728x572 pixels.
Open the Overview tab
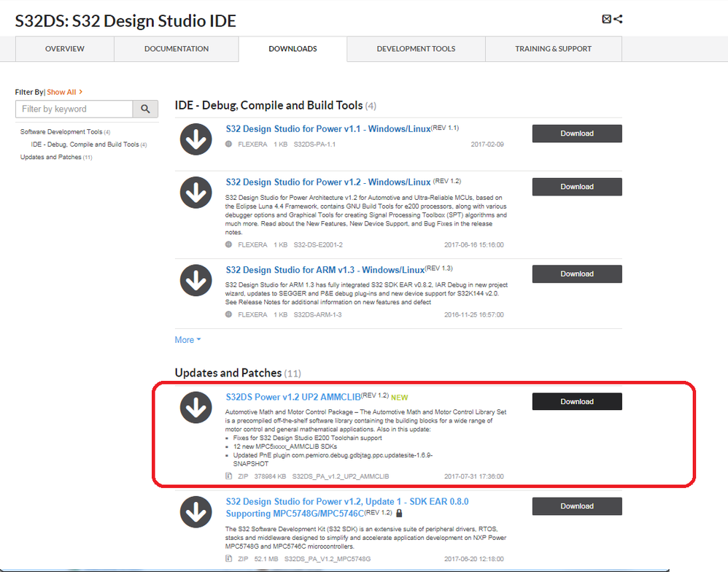point(64,49)
